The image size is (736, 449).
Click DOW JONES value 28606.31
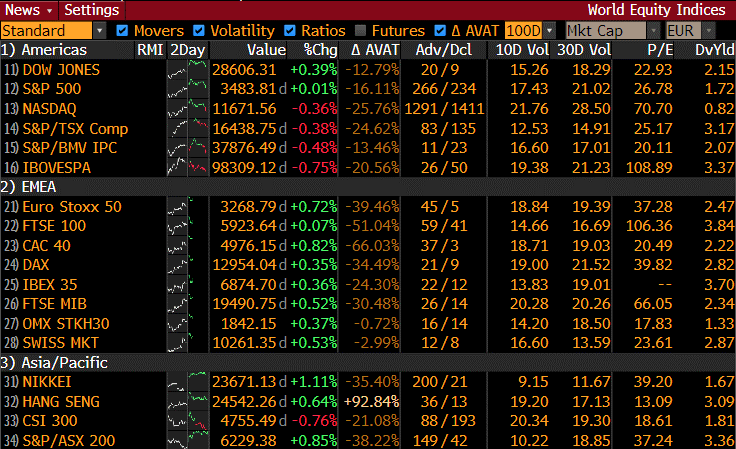tap(244, 69)
